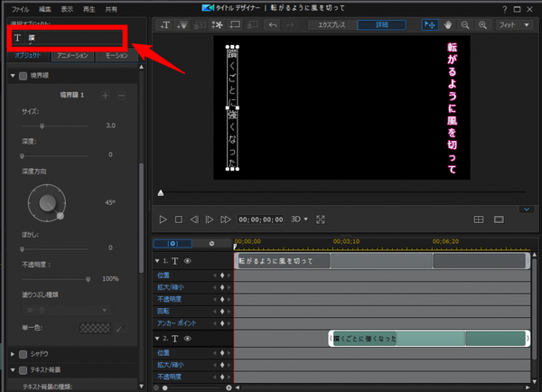Image resolution: width=542 pixels, height=392 pixels.
Task: Open the 共有 menu
Action: coord(111,9)
